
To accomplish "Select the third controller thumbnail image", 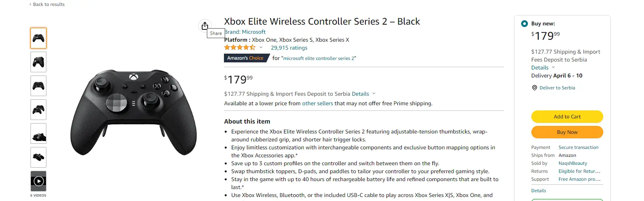I will (38, 86).
